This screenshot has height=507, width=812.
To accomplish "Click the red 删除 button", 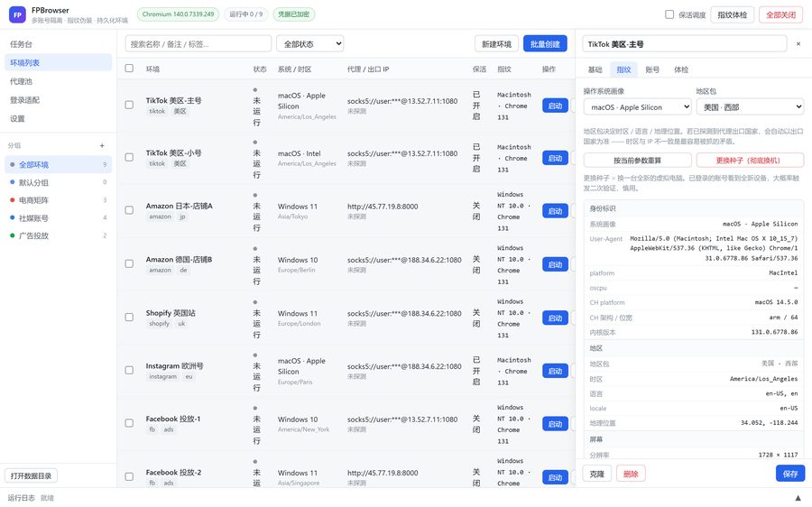I will [631, 474].
